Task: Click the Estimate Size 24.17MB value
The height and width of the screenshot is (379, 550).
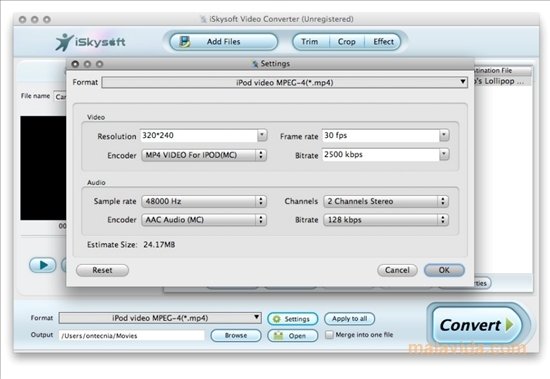Action: coord(159,245)
